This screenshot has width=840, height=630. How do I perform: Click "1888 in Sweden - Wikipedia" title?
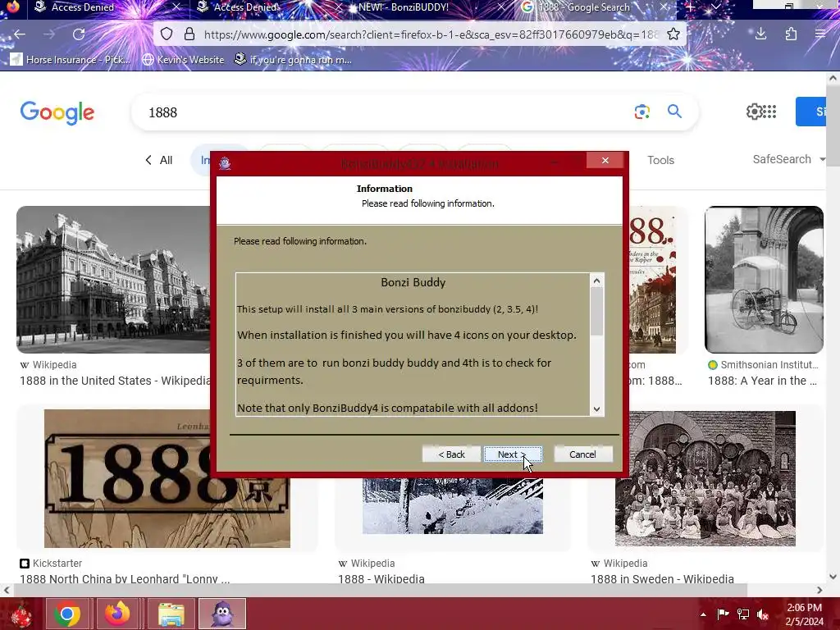[662, 579]
